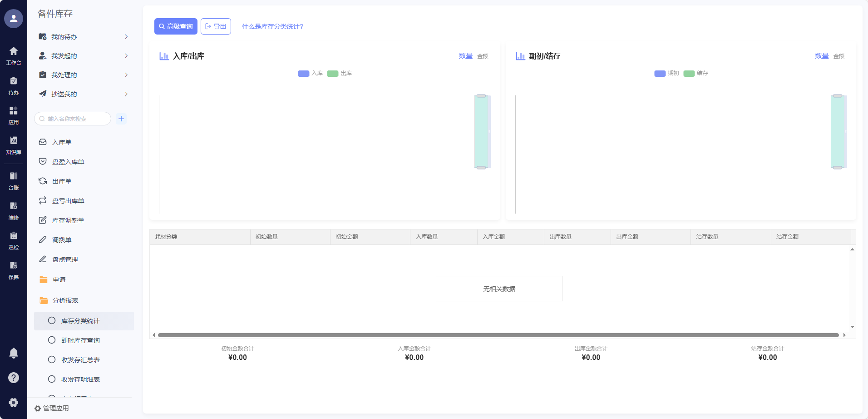Click the user avatar icon
868x419 pixels.
[14, 19]
